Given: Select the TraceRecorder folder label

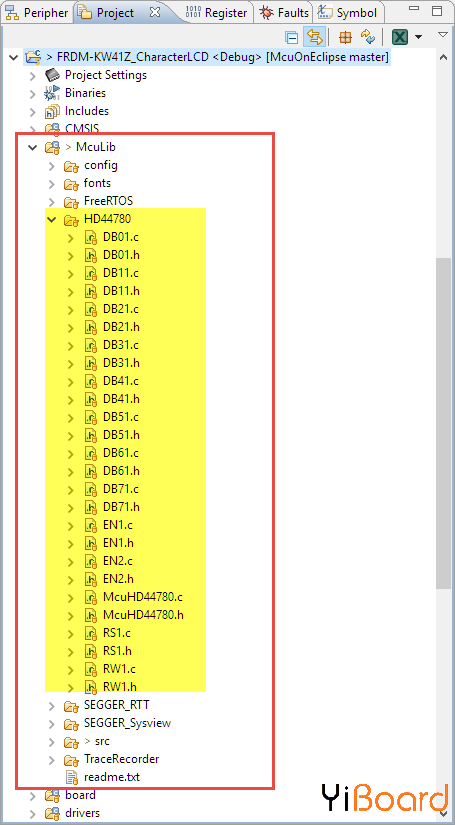Looking at the screenshot, I should point(122,759).
